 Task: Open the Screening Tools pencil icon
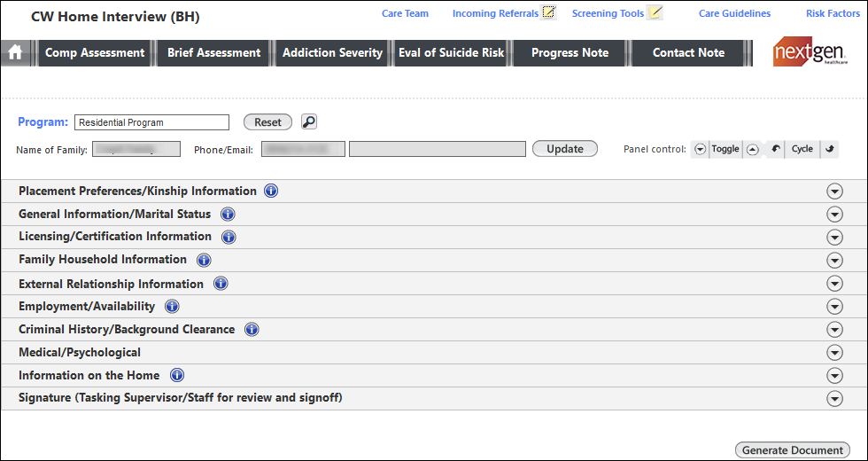tap(655, 12)
